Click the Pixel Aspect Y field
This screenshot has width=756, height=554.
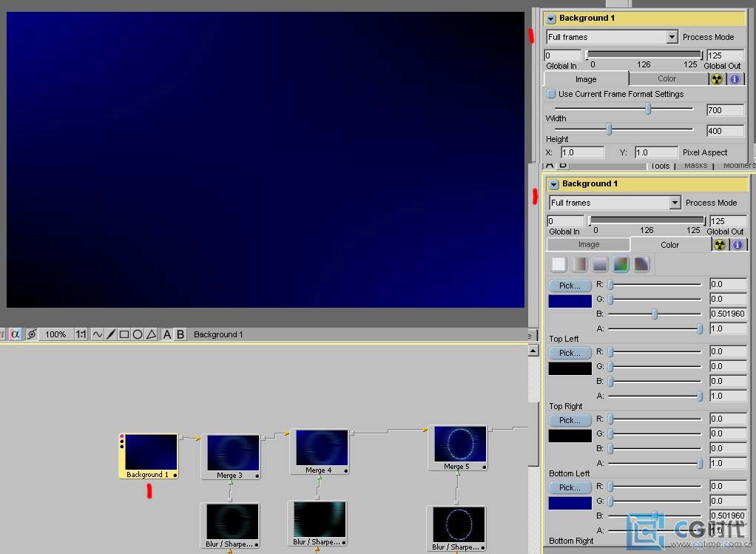[656, 152]
